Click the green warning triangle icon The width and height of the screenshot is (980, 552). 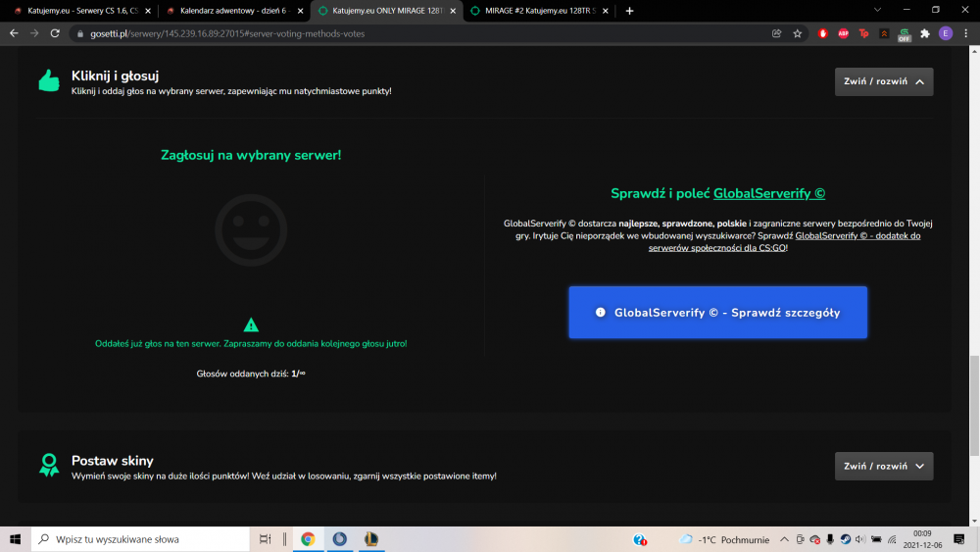(x=251, y=325)
